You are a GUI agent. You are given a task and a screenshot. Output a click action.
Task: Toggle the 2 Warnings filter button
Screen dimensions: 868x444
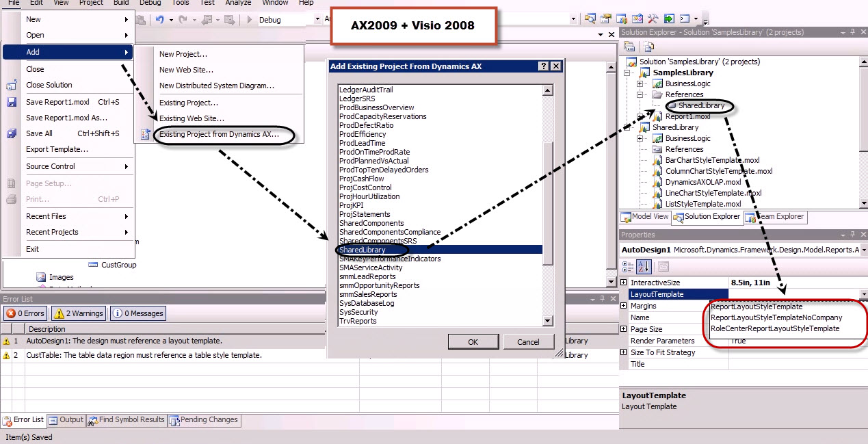click(79, 313)
